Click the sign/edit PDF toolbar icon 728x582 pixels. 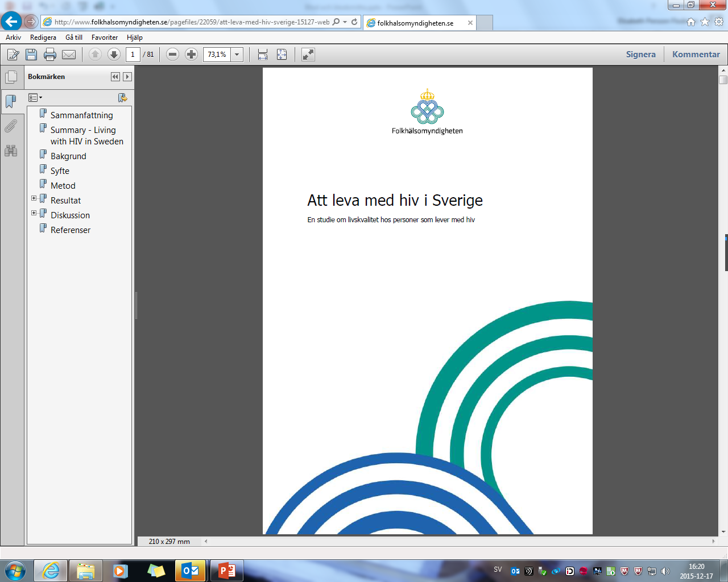13,55
